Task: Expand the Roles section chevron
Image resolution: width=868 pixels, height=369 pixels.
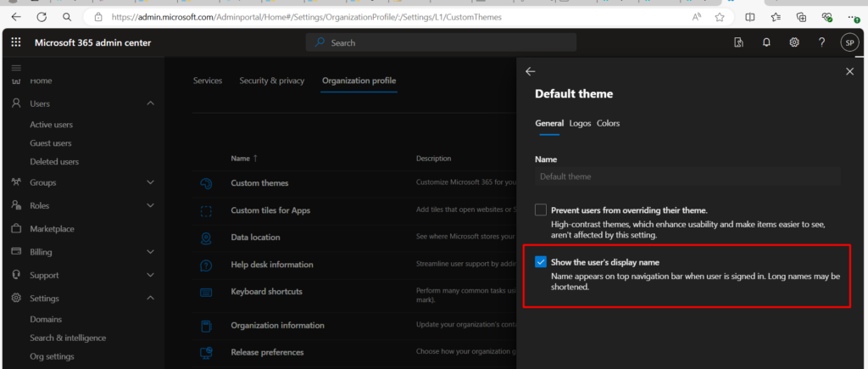Action: click(x=150, y=205)
